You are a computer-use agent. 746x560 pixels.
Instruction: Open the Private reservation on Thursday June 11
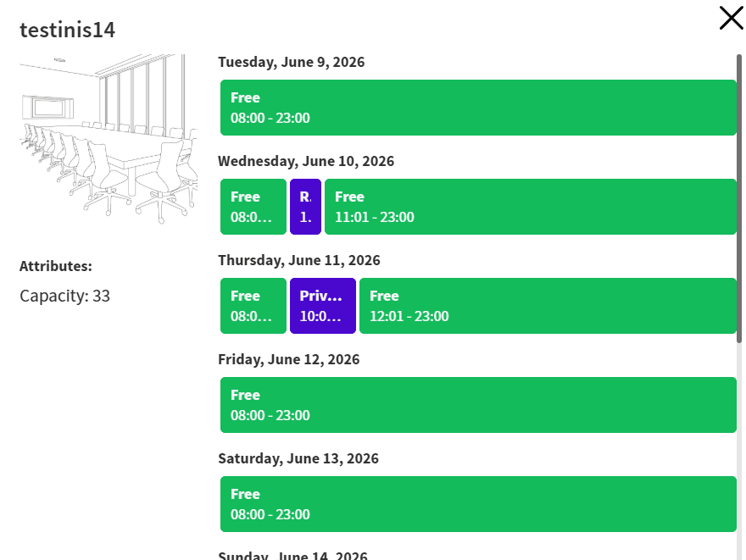tap(323, 306)
